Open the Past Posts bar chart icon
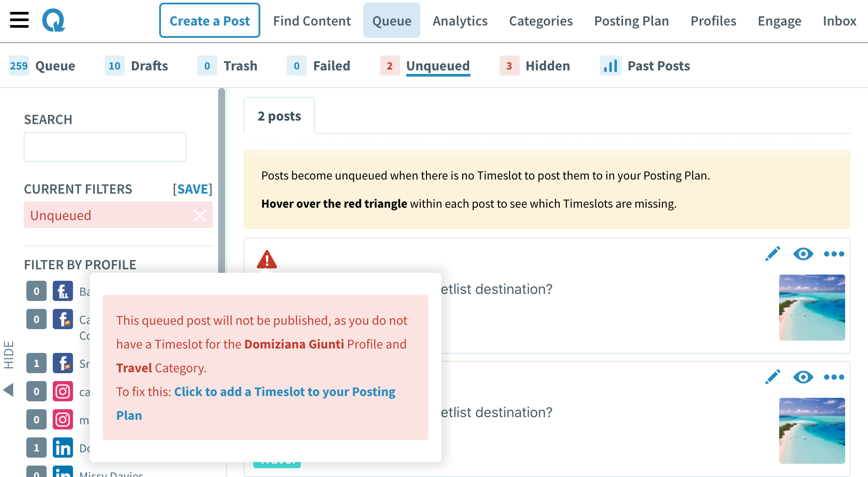This screenshot has width=868, height=477. [x=610, y=66]
